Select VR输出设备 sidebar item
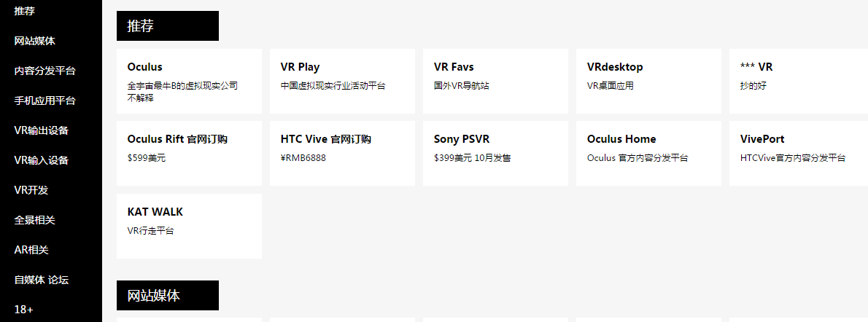This screenshot has height=322, width=868. tap(41, 130)
